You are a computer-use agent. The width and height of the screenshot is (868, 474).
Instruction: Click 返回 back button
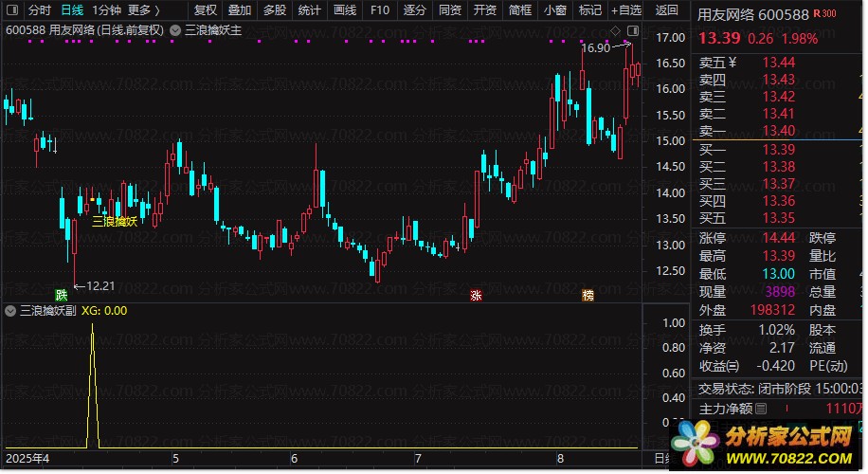[x=666, y=10]
